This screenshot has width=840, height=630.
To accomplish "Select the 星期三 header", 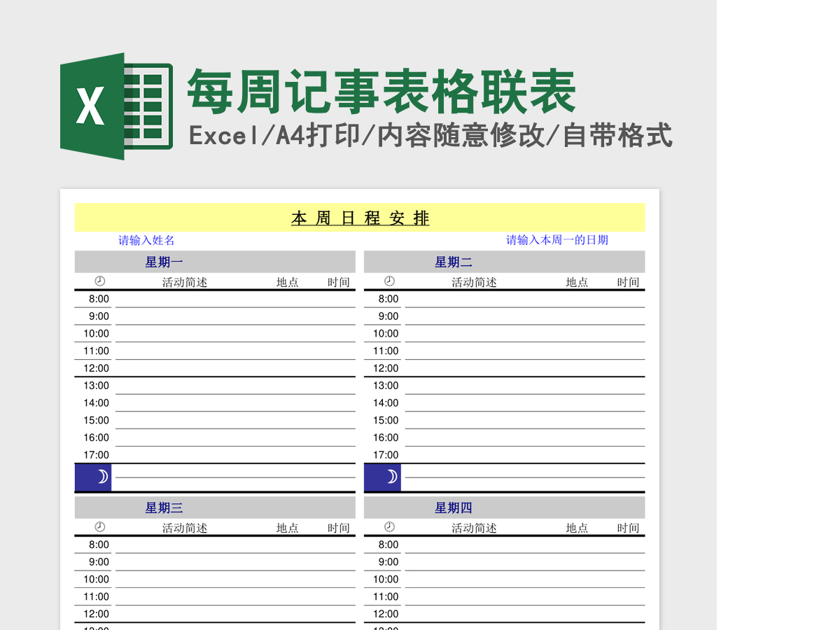I will [215, 507].
